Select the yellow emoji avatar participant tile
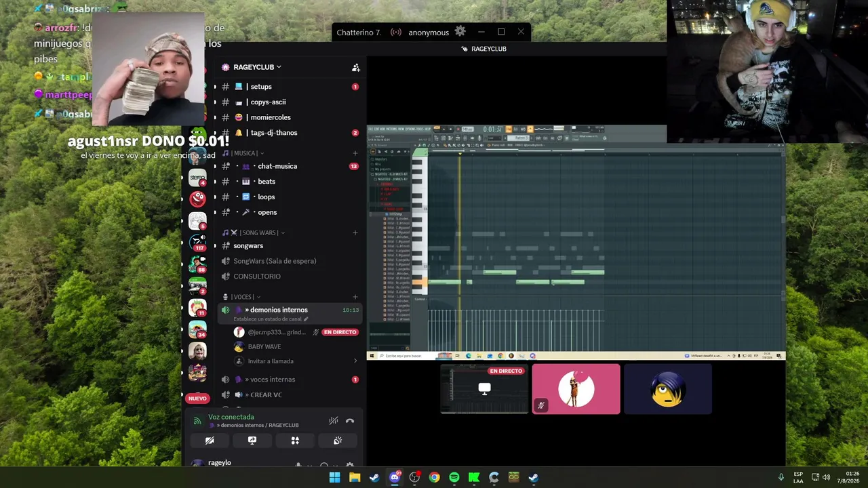The image size is (868, 488). pyautogui.click(x=667, y=389)
